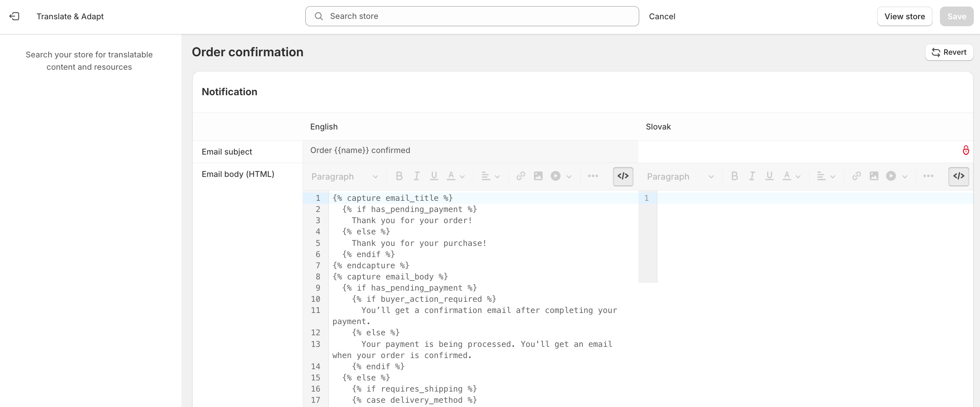Open the Paragraph style dropdown in Slovak editor
Screen dimensions: 980x407
click(x=680, y=177)
